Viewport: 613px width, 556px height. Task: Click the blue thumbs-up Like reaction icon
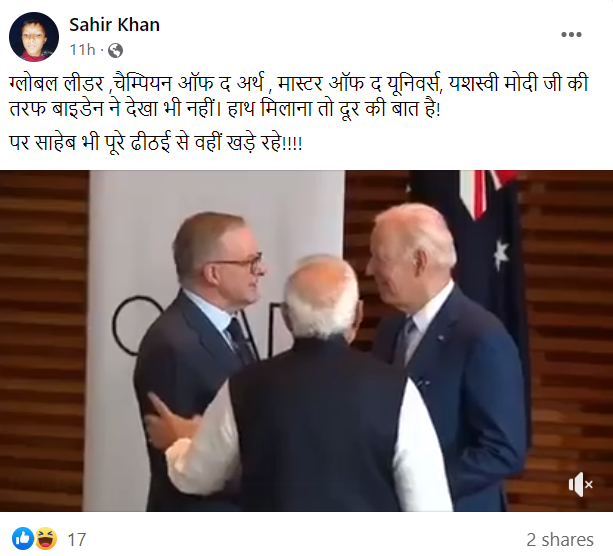pos(23,539)
